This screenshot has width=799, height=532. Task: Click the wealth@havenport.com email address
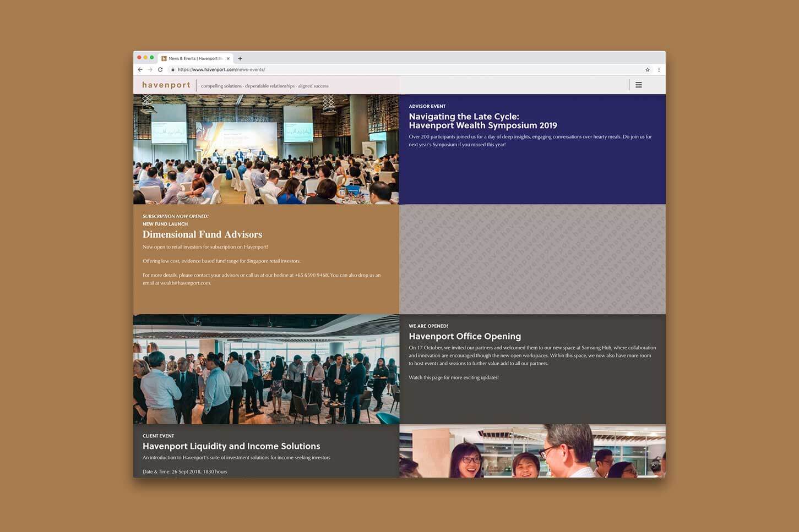coord(186,283)
